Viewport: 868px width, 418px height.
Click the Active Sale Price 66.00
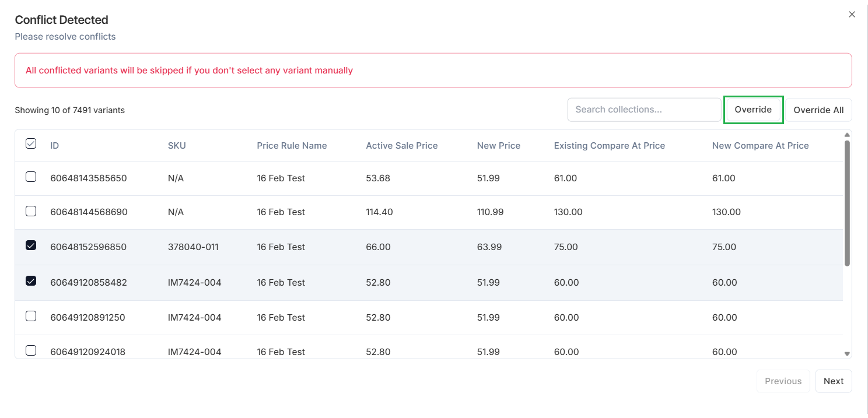(378, 247)
